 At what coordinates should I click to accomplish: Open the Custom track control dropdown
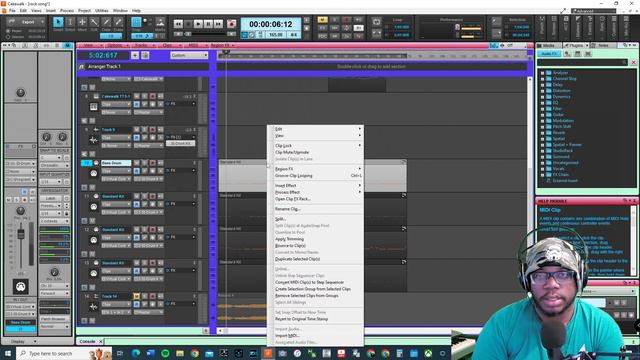point(189,55)
